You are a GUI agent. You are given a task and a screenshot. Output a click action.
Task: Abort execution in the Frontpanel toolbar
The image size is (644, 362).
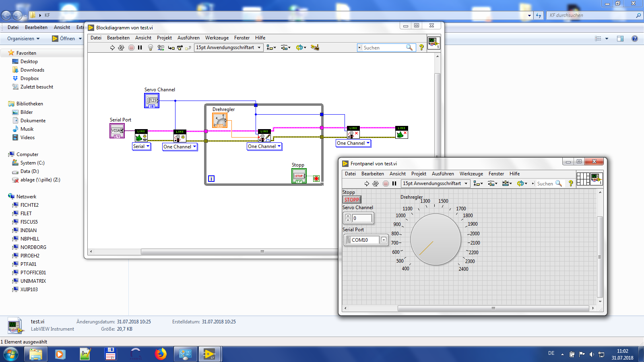pos(386,183)
